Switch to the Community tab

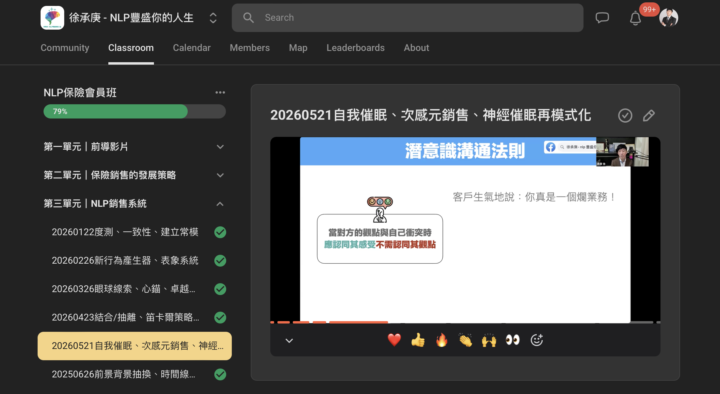(x=65, y=48)
